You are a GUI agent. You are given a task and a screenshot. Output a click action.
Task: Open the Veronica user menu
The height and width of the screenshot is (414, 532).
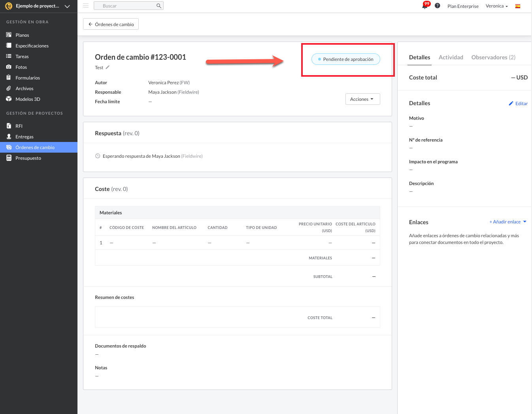[x=496, y=6]
